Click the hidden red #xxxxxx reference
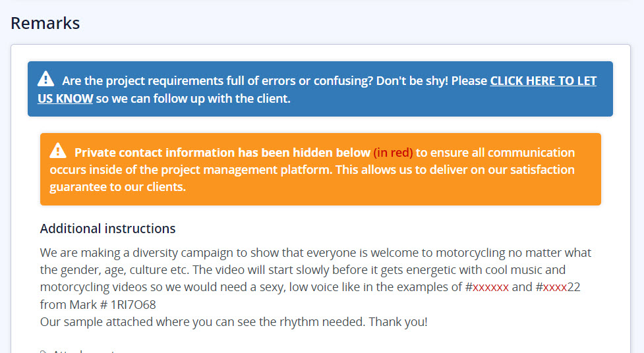644x353 pixels. tap(487, 287)
